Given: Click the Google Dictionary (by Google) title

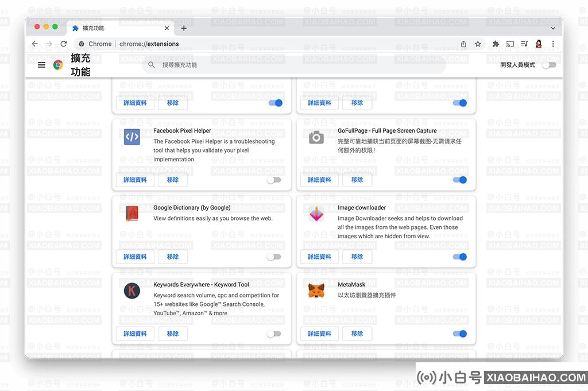Looking at the screenshot, I should point(192,208).
